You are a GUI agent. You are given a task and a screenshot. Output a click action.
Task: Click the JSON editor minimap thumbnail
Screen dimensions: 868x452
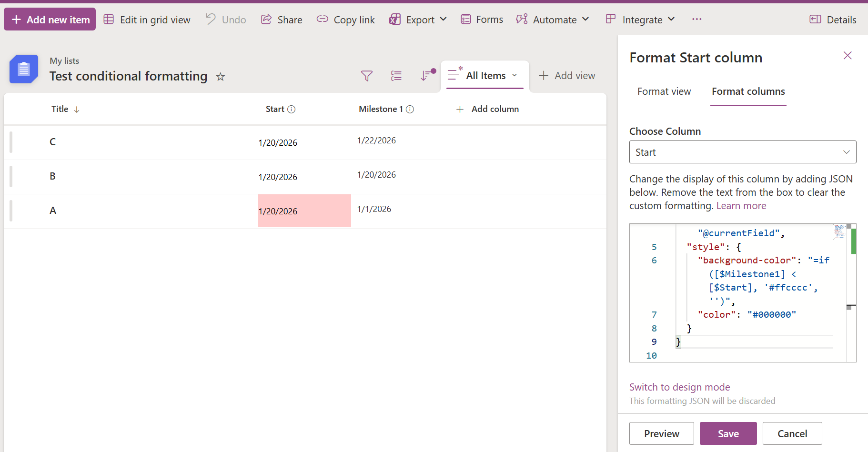click(x=839, y=231)
